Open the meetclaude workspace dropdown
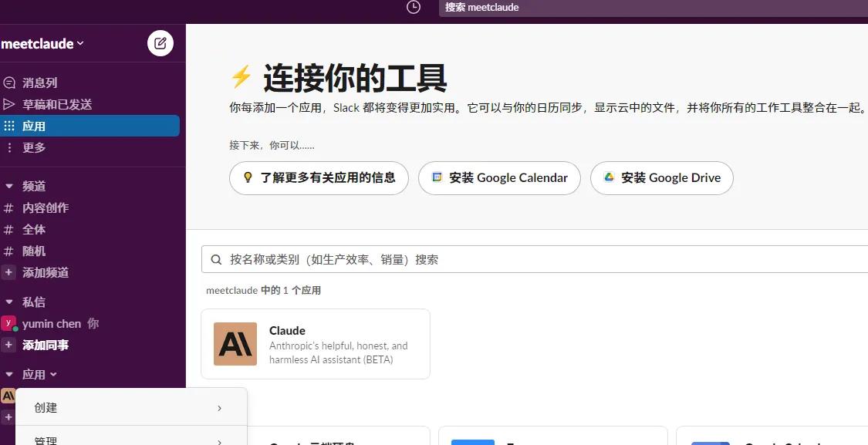 click(42, 43)
